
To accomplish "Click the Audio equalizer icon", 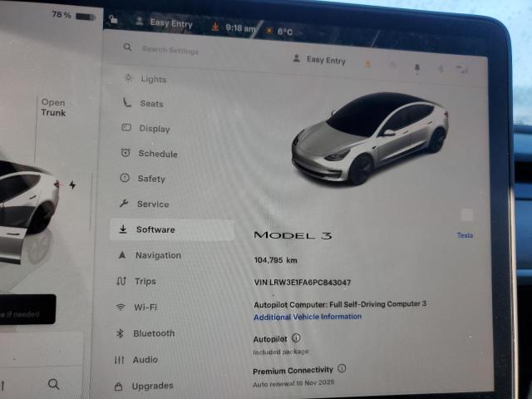I will [119, 359].
